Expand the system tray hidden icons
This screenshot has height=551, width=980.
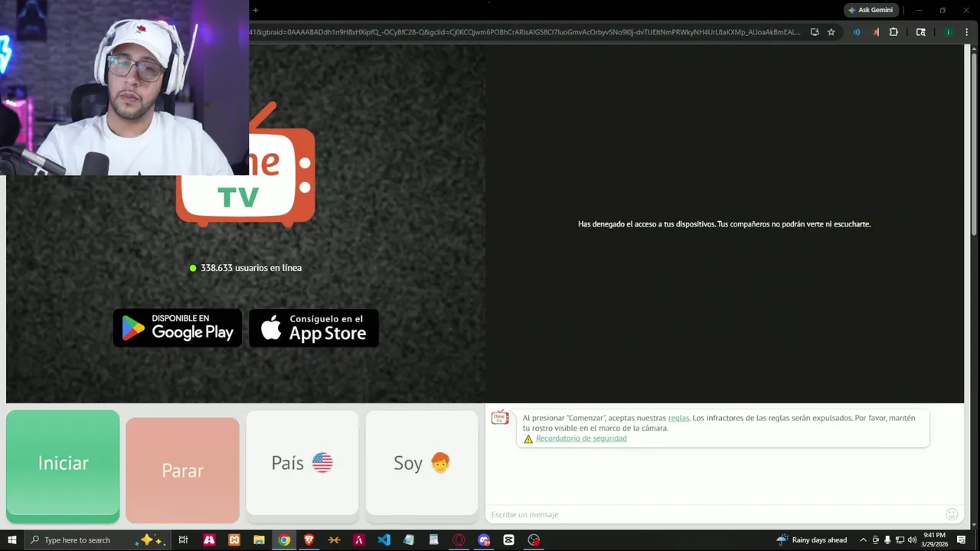pyautogui.click(x=864, y=540)
